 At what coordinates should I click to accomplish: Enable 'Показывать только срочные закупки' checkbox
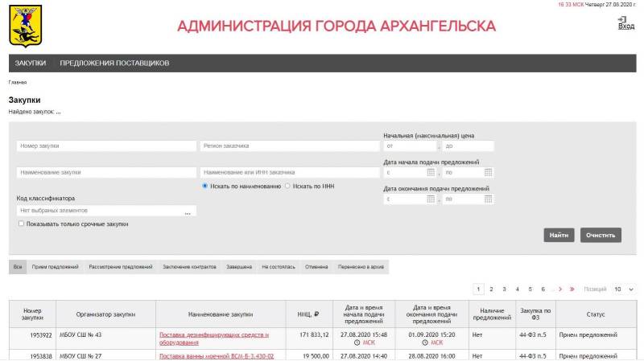point(21,224)
